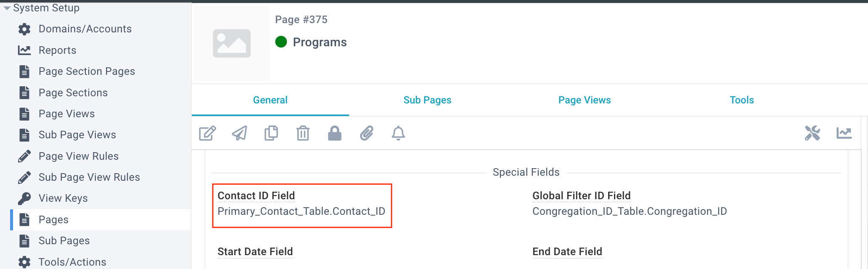
Task: Go to View Keys in the sidebar
Action: pos(63,198)
